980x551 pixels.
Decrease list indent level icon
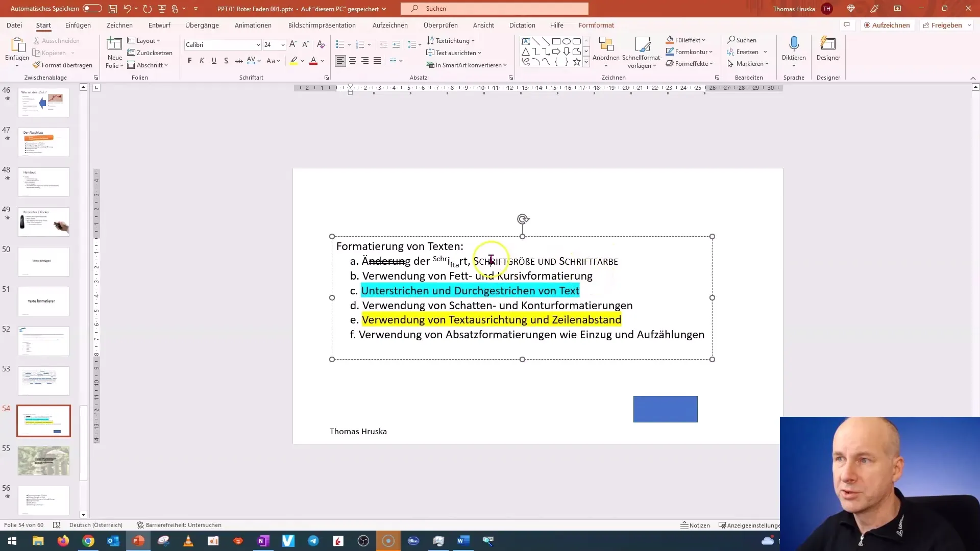pyautogui.click(x=384, y=44)
